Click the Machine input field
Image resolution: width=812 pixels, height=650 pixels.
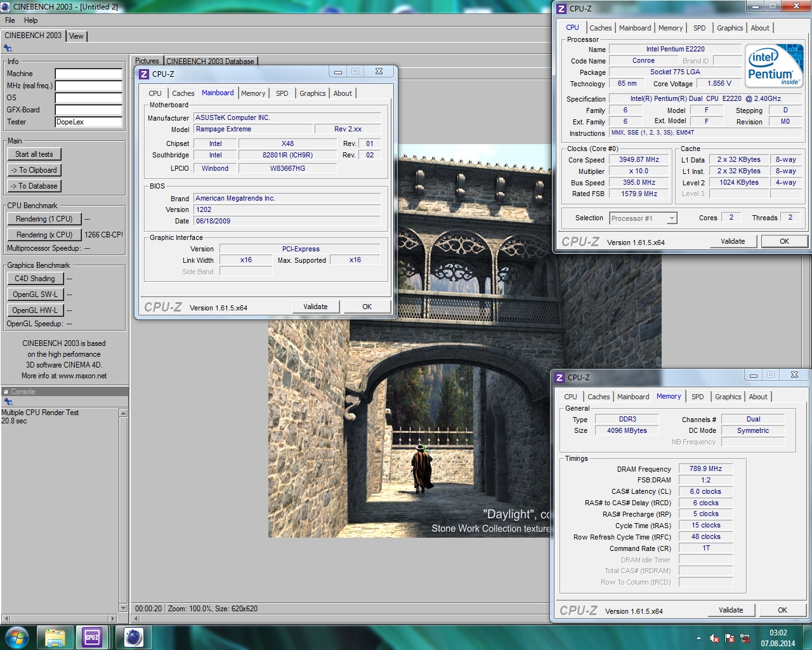[88, 74]
